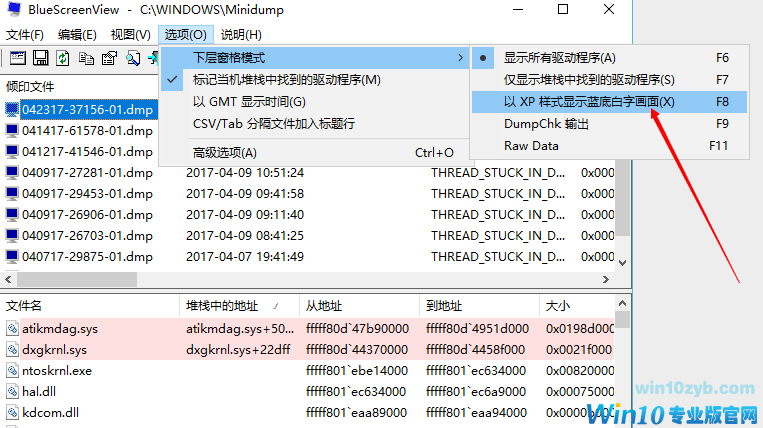Toggle 标记当机堆栈中找到的驱动程序(M) checked option
Viewport: 763px width, 428px height.
coord(314,80)
